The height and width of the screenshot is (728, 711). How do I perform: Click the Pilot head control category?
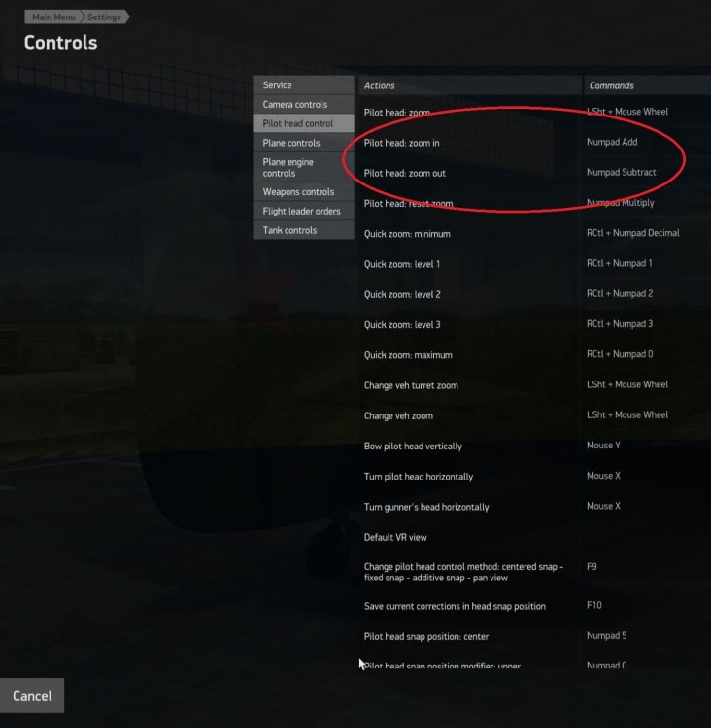tap(303, 123)
